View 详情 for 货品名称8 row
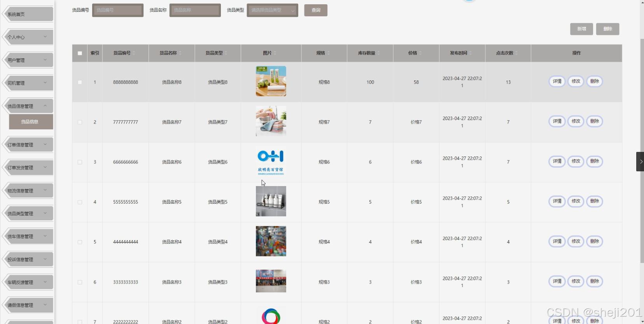644x324 pixels. (x=557, y=82)
